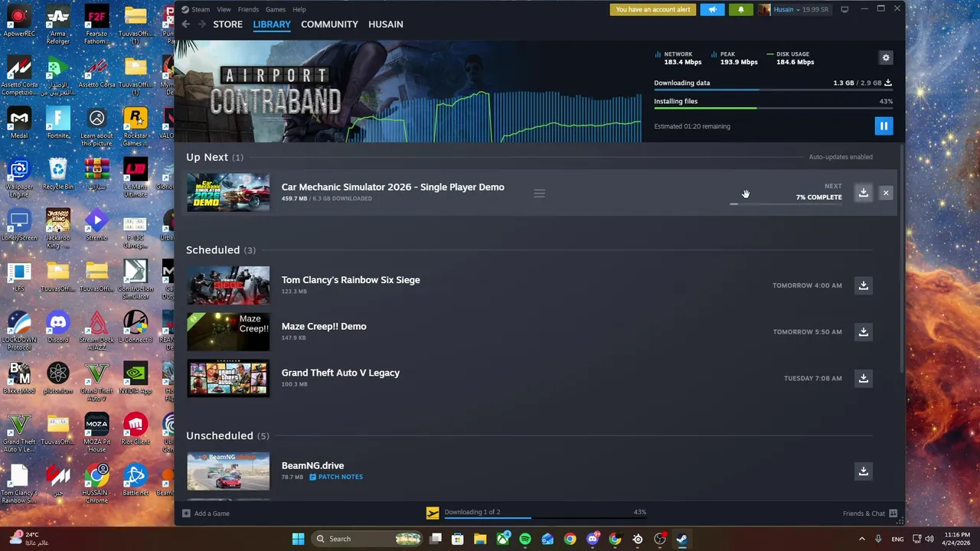This screenshot has height=551, width=980.
Task: Select NVIDIA App desktop shortcut
Action: pos(136,379)
